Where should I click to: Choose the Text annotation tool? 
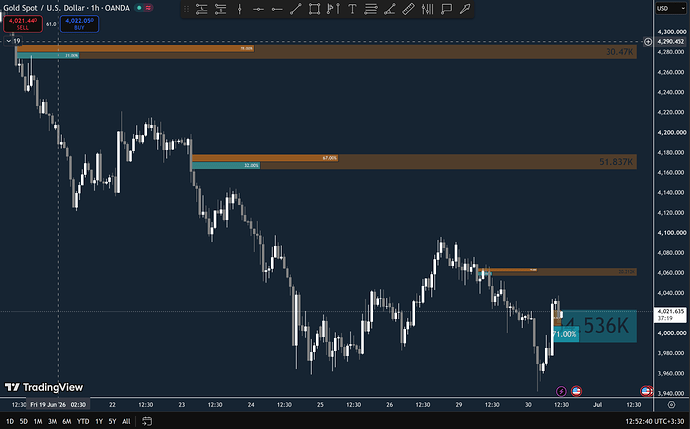pos(352,9)
